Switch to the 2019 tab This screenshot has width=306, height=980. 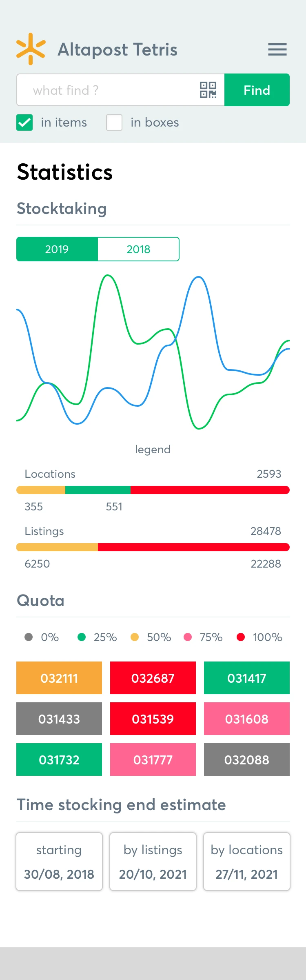pos(57,249)
